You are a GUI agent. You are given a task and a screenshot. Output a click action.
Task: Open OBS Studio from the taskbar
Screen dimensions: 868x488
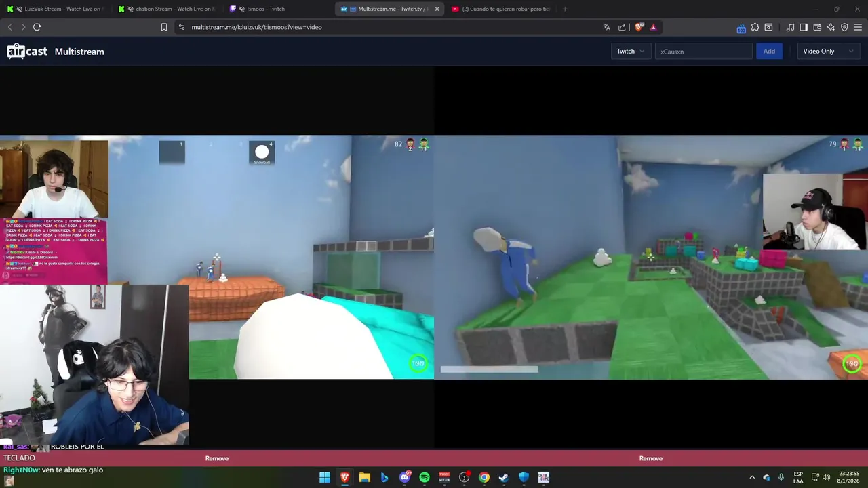coord(464,477)
